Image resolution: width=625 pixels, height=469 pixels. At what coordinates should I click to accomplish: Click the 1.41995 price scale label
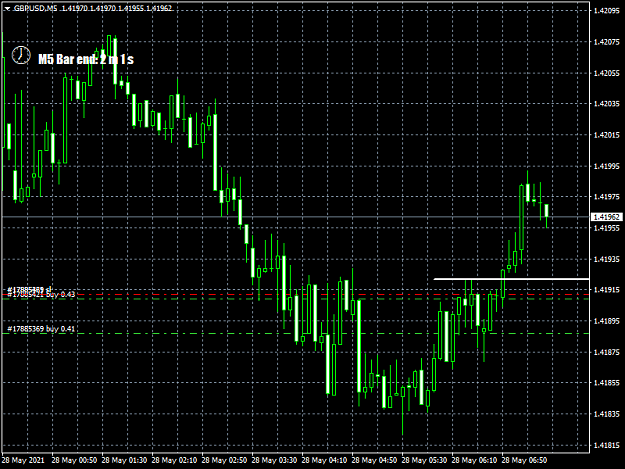coord(607,166)
